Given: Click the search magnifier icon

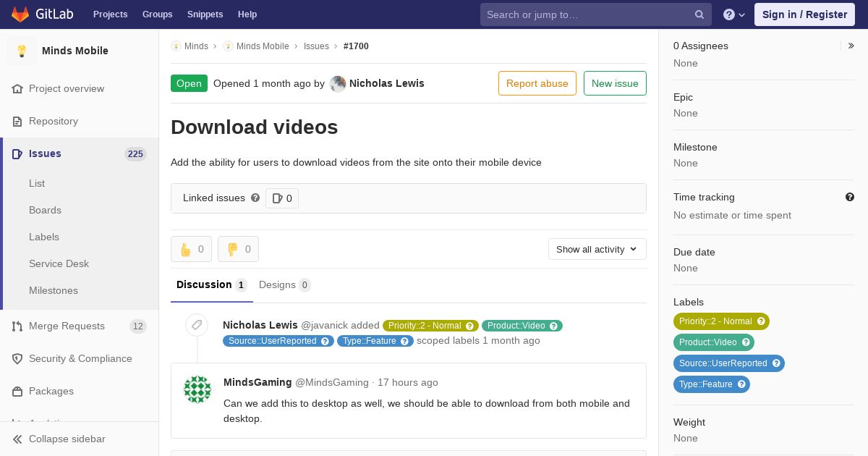Looking at the screenshot, I should (699, 14).
